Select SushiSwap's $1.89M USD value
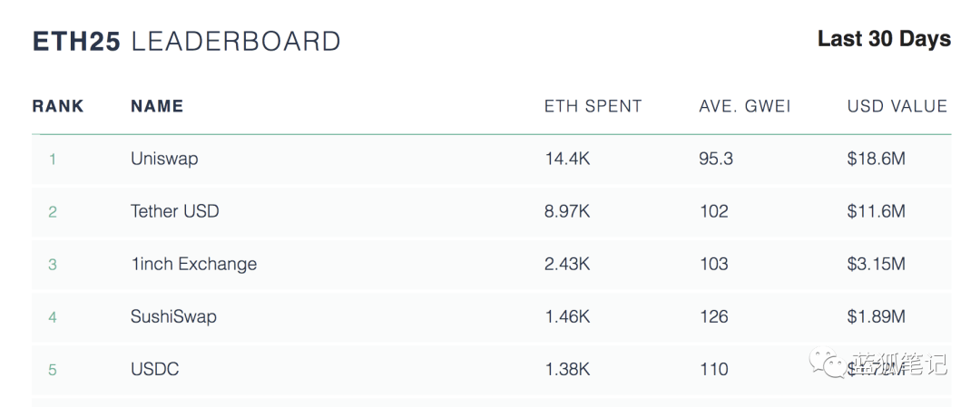This screenshot has width=980, height=407. [x=876, y=316]
